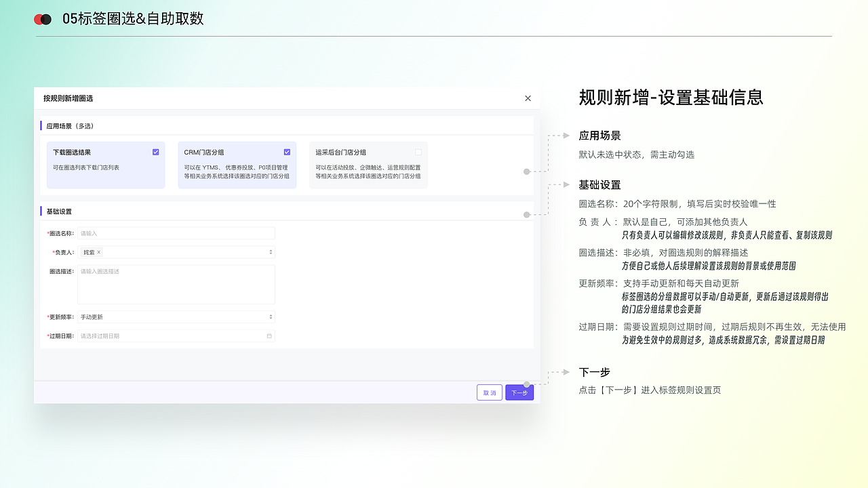Expand the 负责人 selector dropdown
The image size is (868, 488).
click(271, 252)
